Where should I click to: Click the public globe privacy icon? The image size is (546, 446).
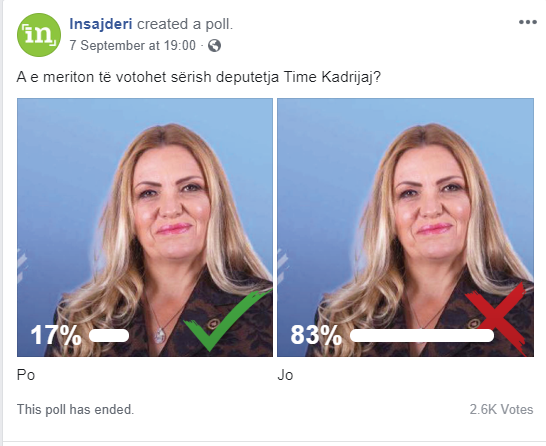click(214, 46)
